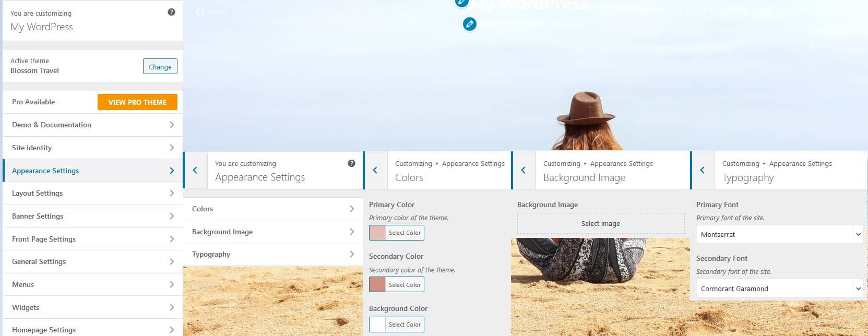Click the Change theme button
The height and width of the screenshot is (336, 868).
pos(160,67)
